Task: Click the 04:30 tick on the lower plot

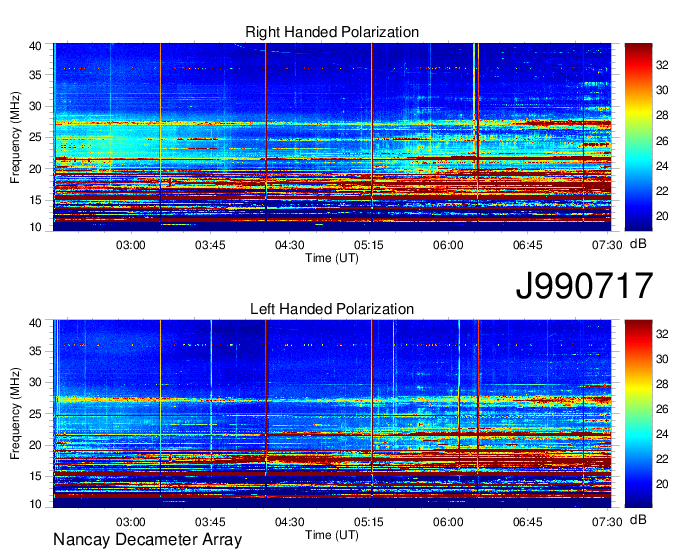Action: tap(289, 522)
